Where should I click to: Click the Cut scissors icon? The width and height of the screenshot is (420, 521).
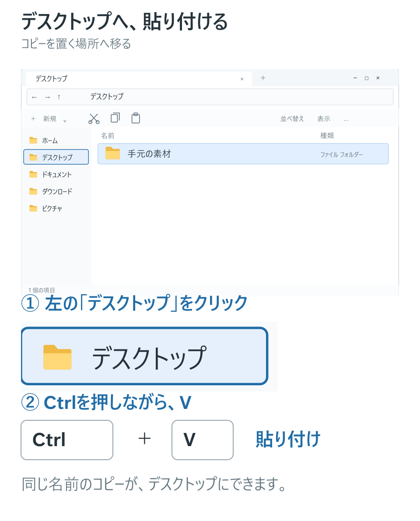(94, 119)
